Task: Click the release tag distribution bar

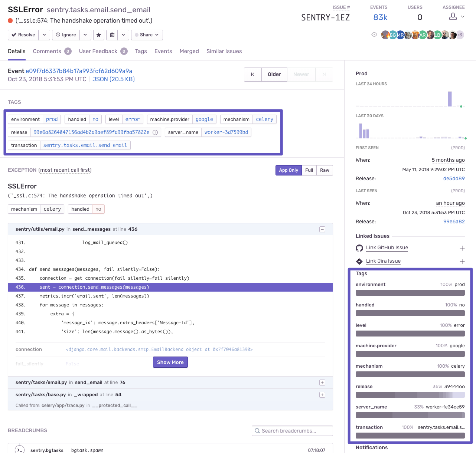Action: 410,395
